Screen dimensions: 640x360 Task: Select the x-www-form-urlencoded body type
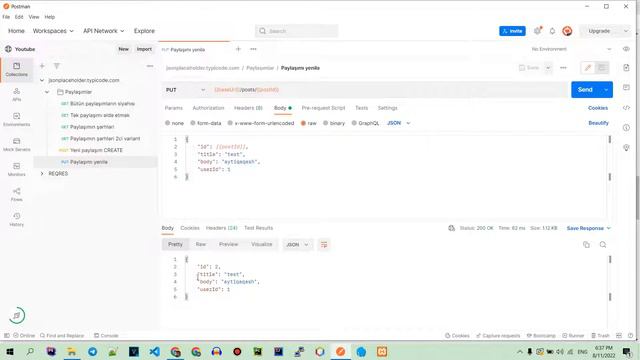click(x=260, y=123)
